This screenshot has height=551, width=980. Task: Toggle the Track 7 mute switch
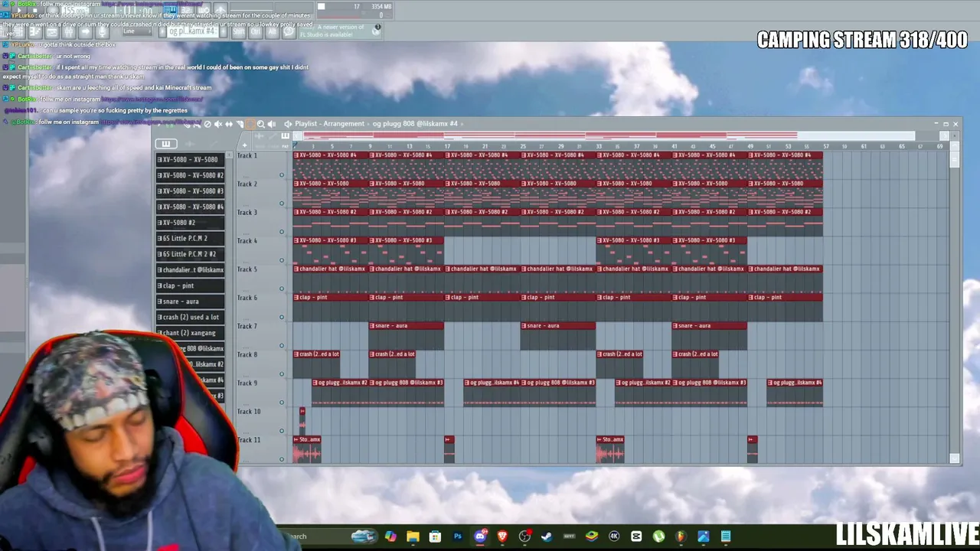[282, 346]
